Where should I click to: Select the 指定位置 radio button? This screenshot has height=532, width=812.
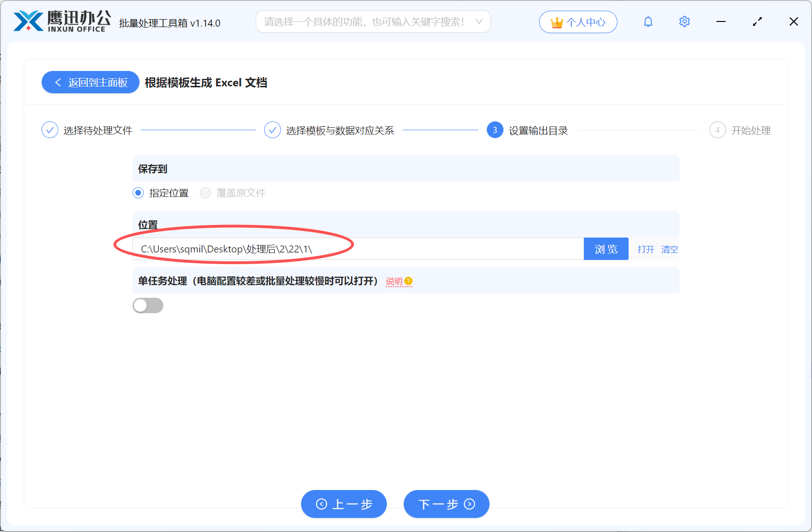point(138,193)
